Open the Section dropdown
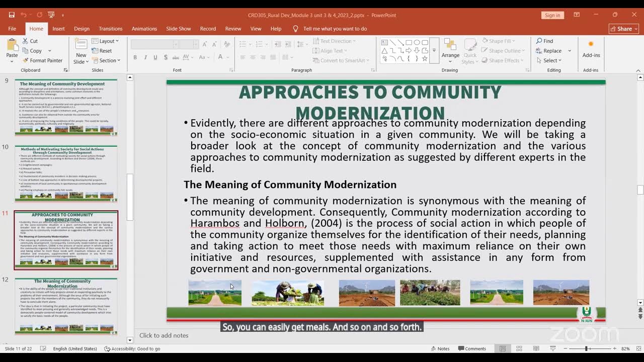644x362 pixels. [x=106, y=60]
